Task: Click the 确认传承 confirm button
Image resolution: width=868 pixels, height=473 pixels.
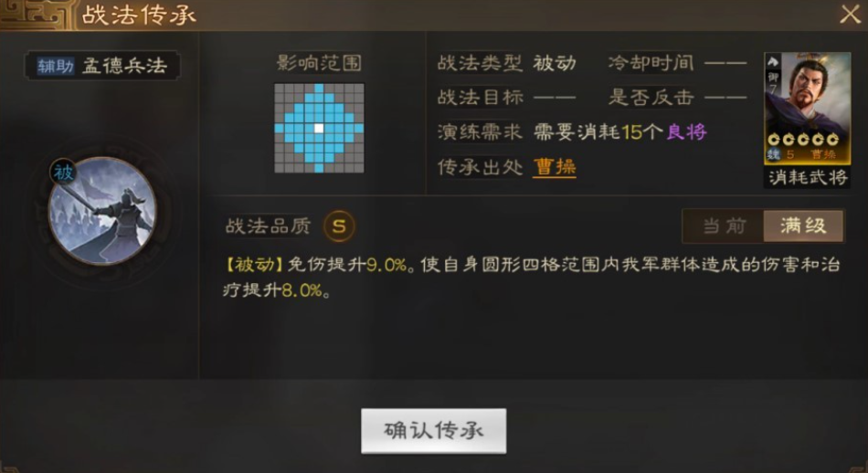Action: coord(433,431)
